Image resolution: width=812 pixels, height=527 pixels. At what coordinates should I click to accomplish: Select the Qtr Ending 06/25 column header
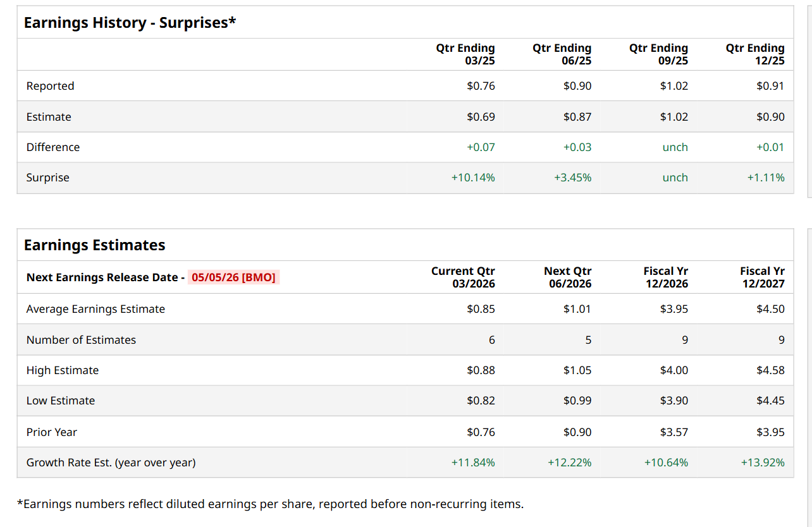562,54
